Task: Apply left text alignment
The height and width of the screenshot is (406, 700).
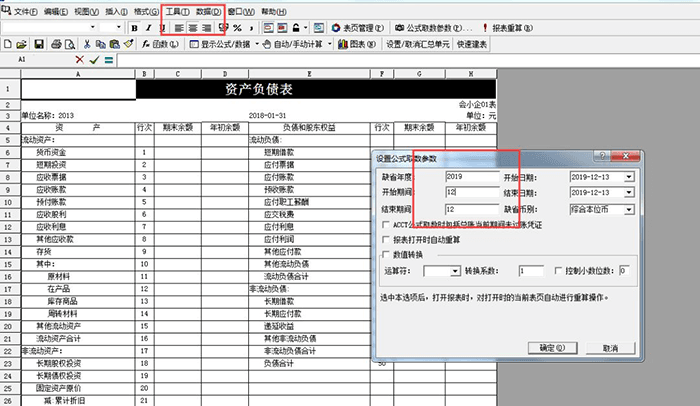Action: click(179, 28)
